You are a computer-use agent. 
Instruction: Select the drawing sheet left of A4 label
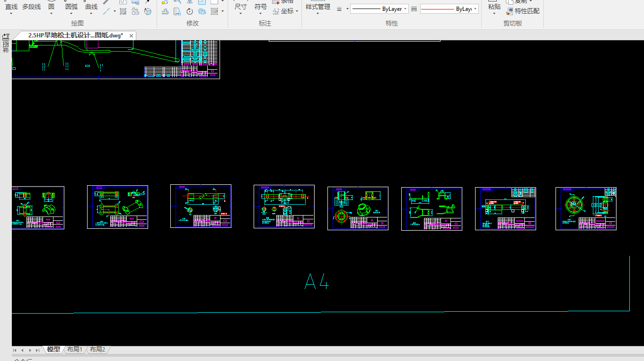pyautogui.click(x=284, y=207)
